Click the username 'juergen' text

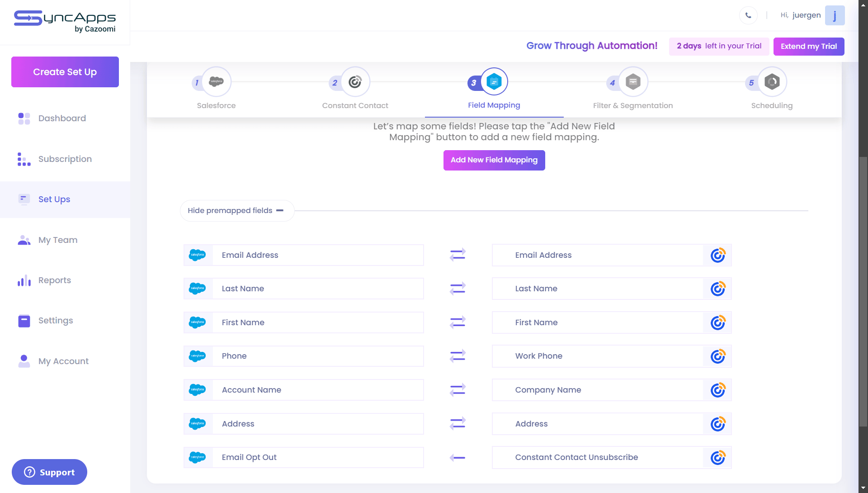click(x=807, y=15)
